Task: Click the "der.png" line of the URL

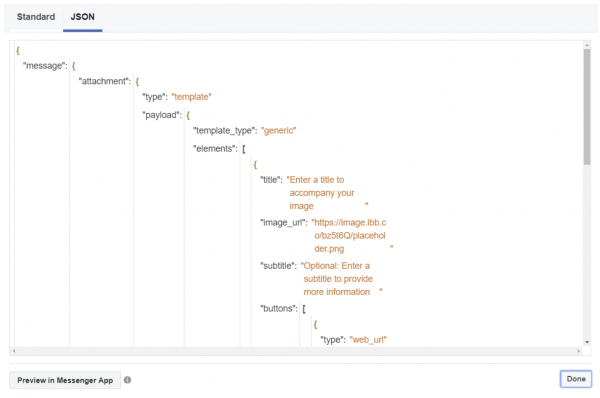Action: pyautogui.click(x=329, y=249)
